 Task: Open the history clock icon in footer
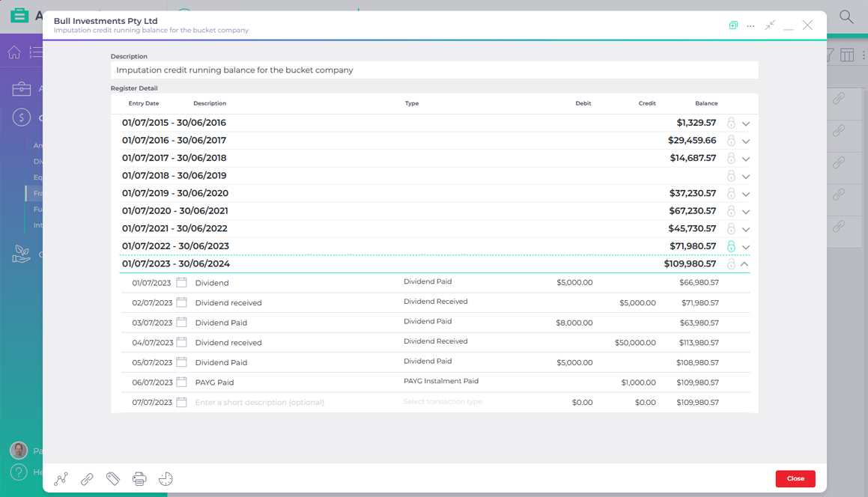click(x=166, y=478)
